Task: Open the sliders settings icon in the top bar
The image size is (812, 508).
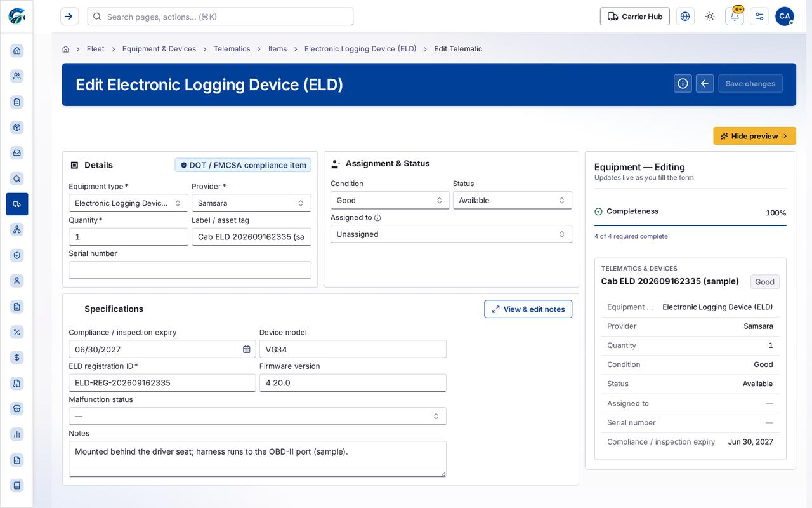Action: 759,17
